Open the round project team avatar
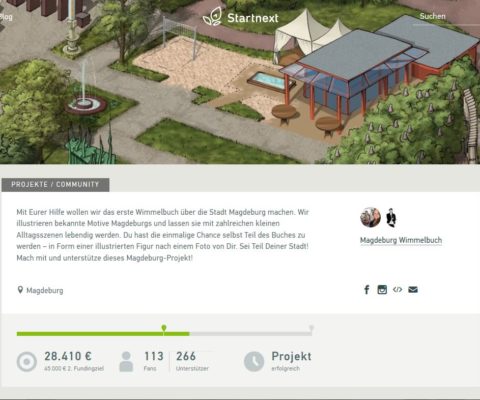This screenshot has width=480, height=400. [x=370, y=217]
